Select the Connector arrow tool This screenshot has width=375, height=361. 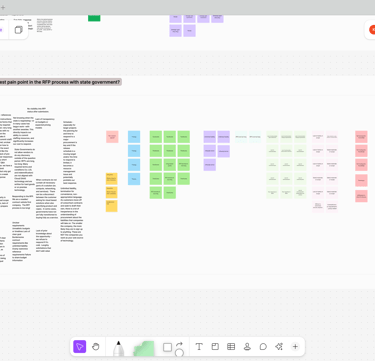(179, 344)
